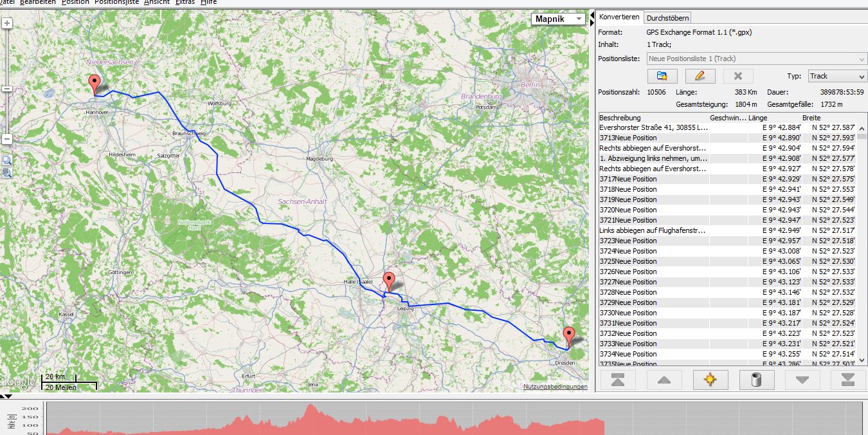Select the 'Links abbiegen auf Flughafenstr' row
This screenshot has height=435, width=868.
tap(653, 230)
